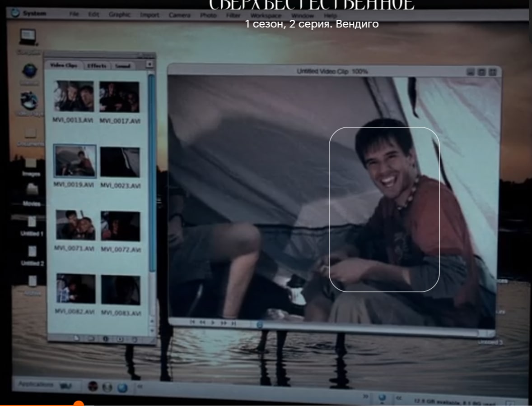Rewind the video clip
The width and height of the screenshot is (532, 406).
[x=202, y=322]
